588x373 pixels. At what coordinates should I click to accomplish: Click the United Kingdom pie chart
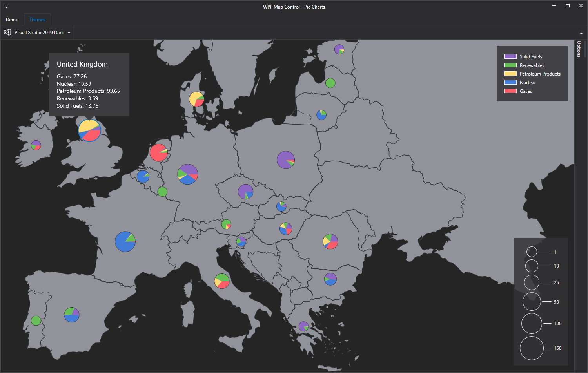click(x=89, y=130)
